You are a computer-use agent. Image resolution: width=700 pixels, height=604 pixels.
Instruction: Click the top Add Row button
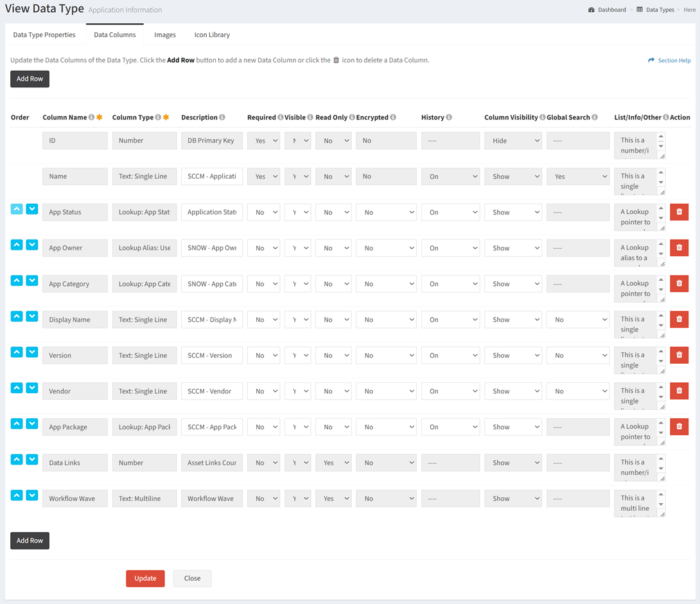[30, 78]
